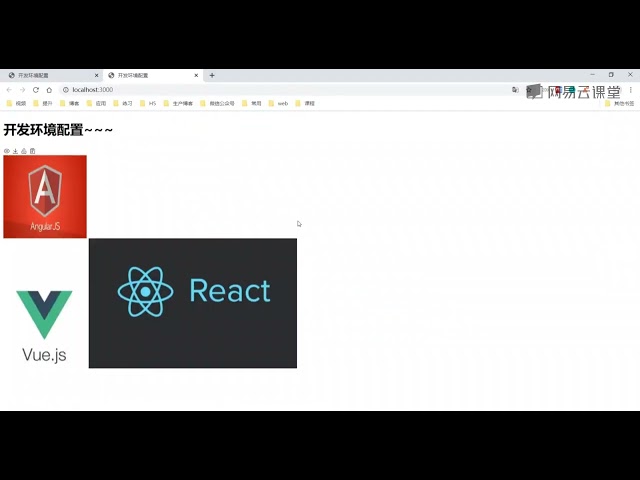The image size is (640, 480).
Task: Open the H5 bookmark folder
Action: coord(148,104)
